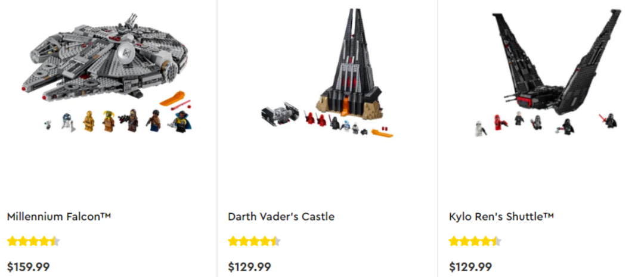Click the first star under Millennium Falcon
Image resolution: width=644 pixels, height=277 pixels.
click(x=13, y=241)
